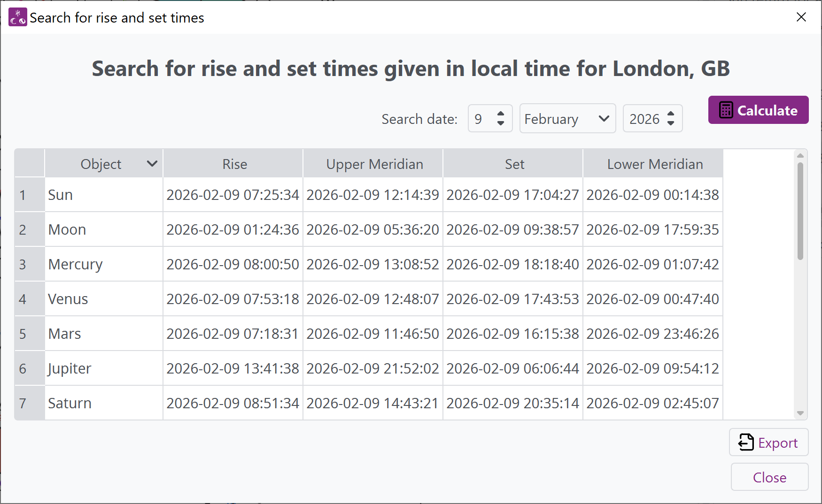Click the Calculate button
This screenshot has height=504, width=822.
pos(758,110)
